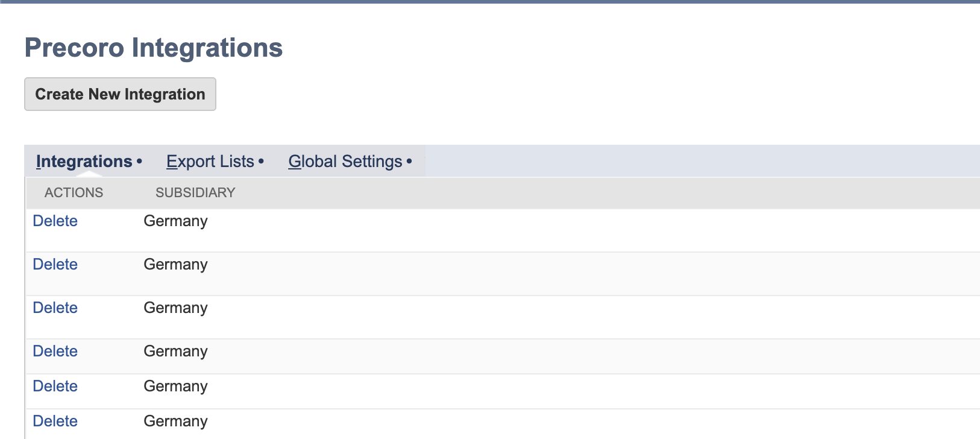Select Germany subsidiary in the first row
The width and height of the screenshot is (980, 439).
click(x=175, y=221)
